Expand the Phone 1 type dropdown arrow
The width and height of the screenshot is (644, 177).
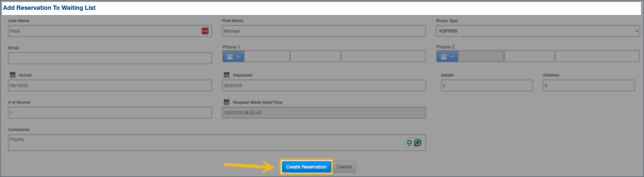click(x=238, y=57)
